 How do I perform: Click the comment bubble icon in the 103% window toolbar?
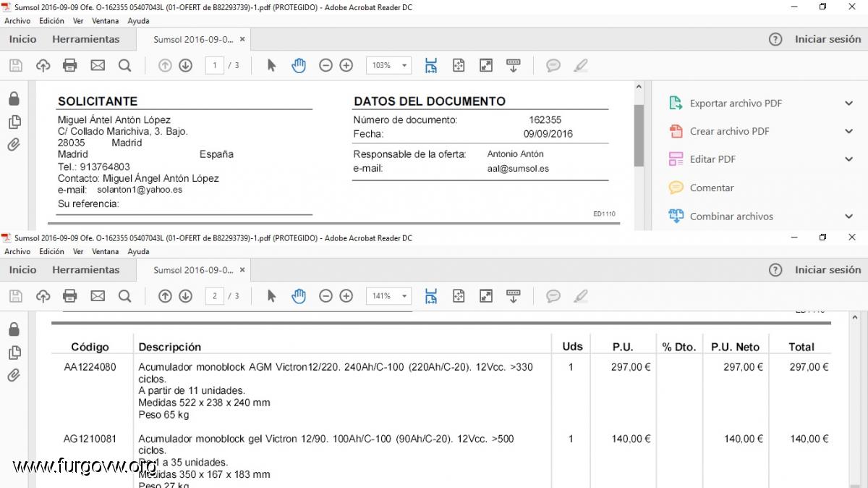tap(553, 66)
